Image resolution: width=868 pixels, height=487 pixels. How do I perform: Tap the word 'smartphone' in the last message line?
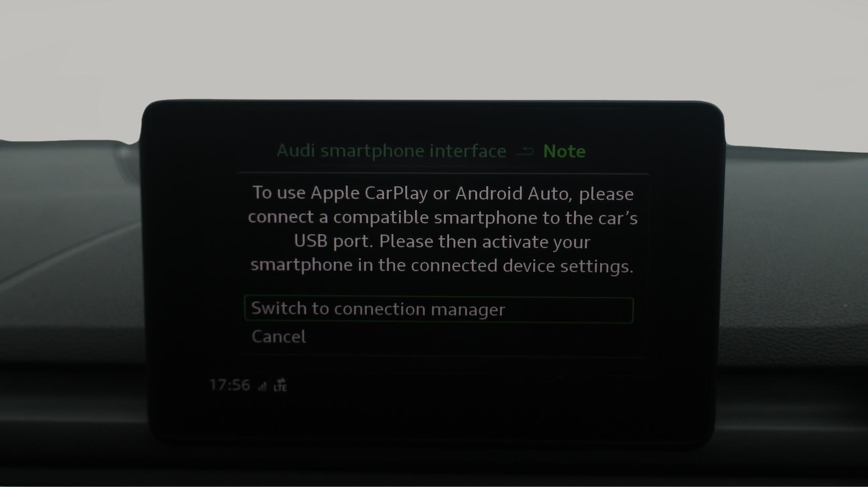(x=301, y=266)
